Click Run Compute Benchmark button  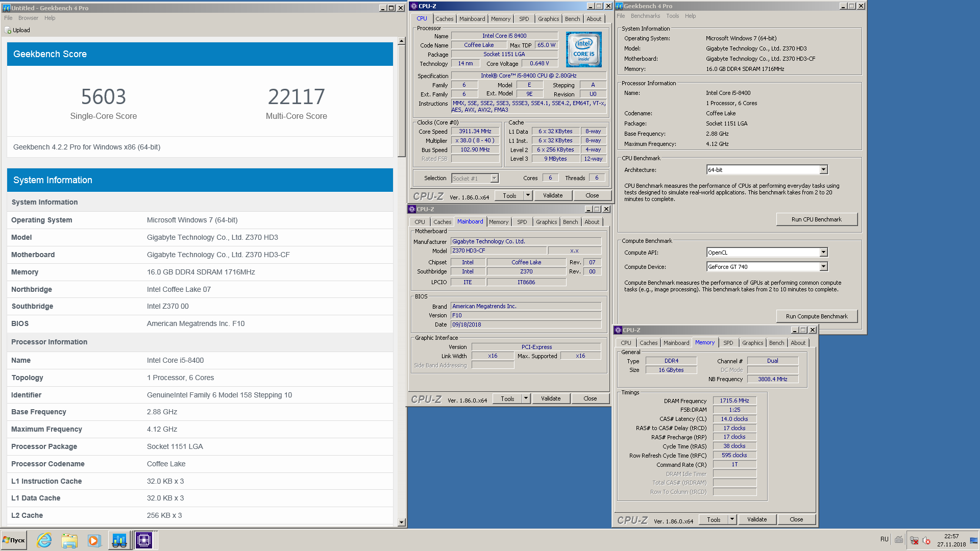[817, 316]
